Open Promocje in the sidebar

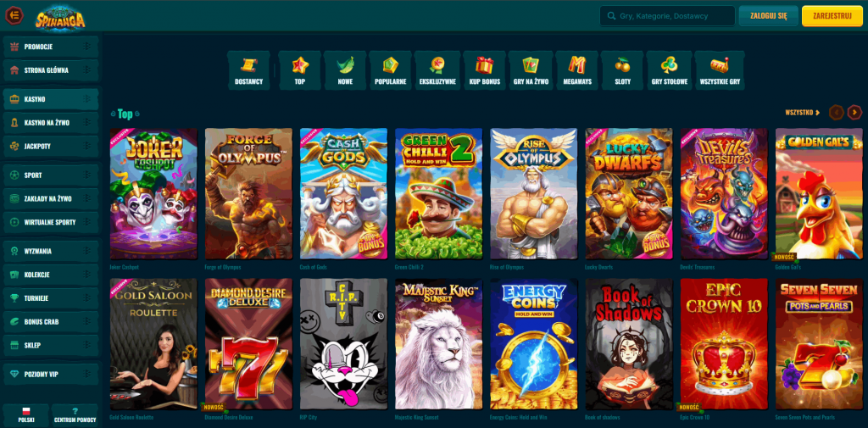[x=50, y=47]
